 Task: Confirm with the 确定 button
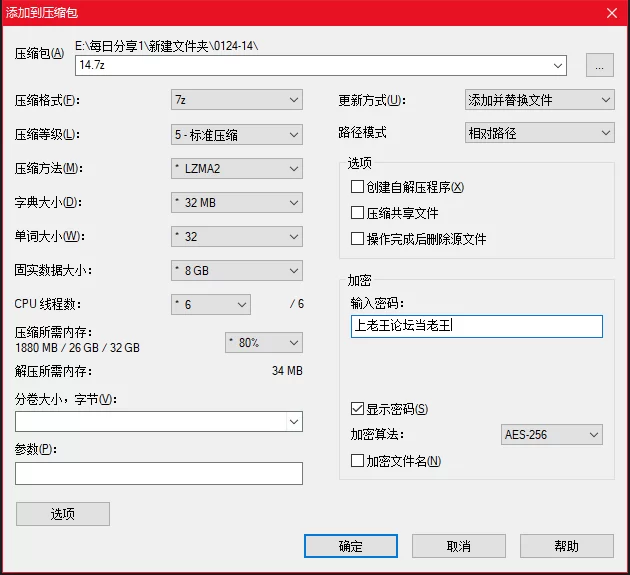pyautogui.click(x=351, y=546)
